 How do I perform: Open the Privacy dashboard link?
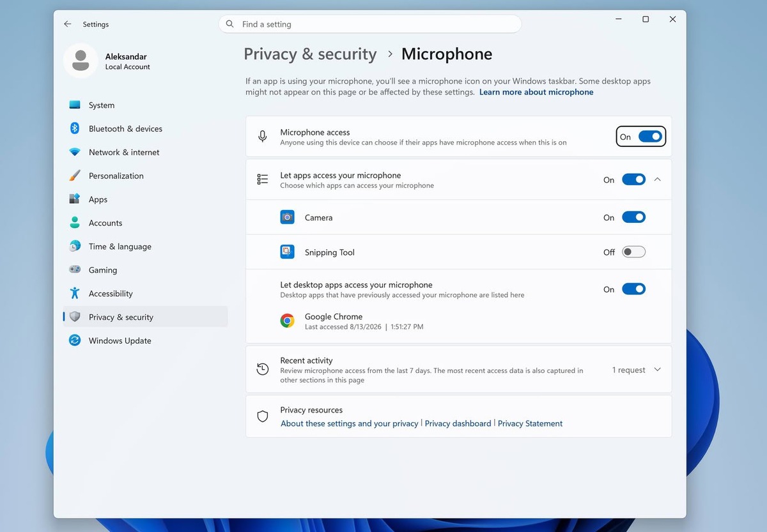[458, 423]
